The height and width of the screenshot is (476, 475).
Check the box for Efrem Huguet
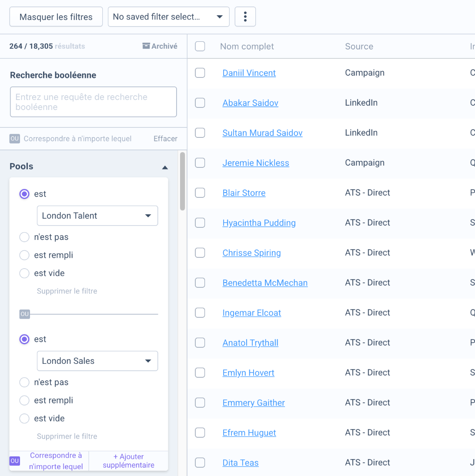tap(200, 433)
